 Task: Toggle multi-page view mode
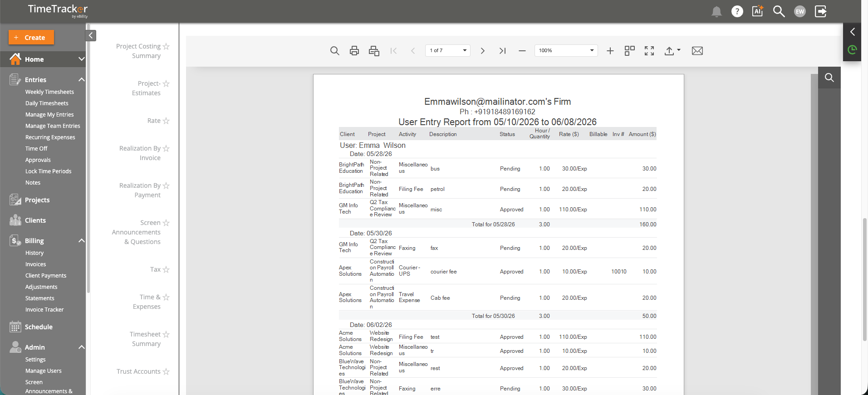click(630, 51)
